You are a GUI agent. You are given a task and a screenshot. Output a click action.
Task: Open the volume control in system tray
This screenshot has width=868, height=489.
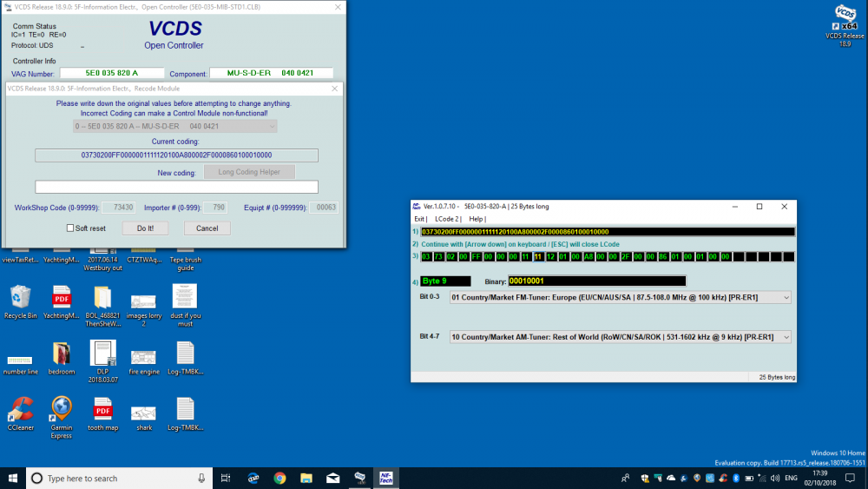775,478
